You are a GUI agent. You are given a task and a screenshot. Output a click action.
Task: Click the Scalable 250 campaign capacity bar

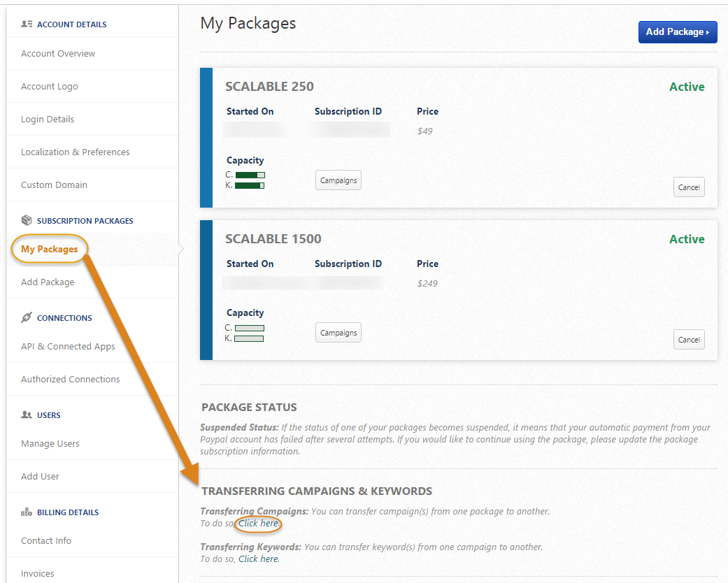click(x=250, y=175)
